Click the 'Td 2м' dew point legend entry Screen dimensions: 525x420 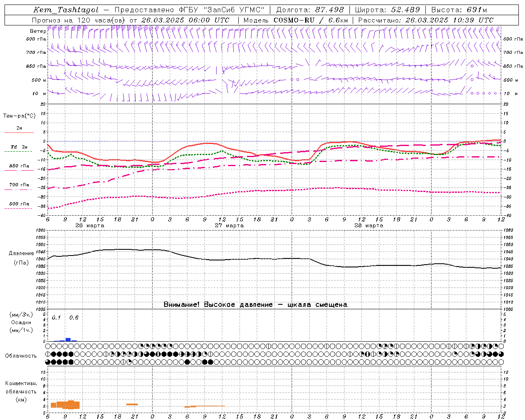pyautogui.click(x=19, y=147)
